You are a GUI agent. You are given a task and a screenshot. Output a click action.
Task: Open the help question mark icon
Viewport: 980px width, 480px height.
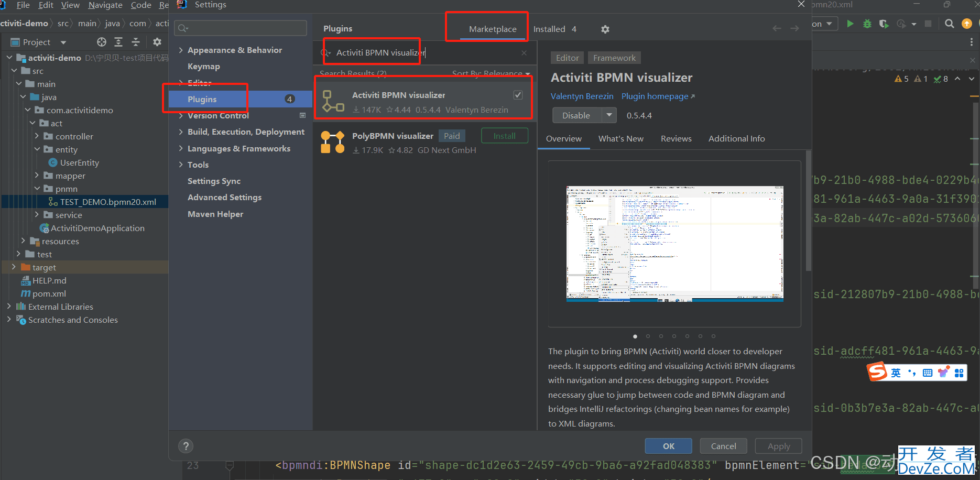pos(186,446)
